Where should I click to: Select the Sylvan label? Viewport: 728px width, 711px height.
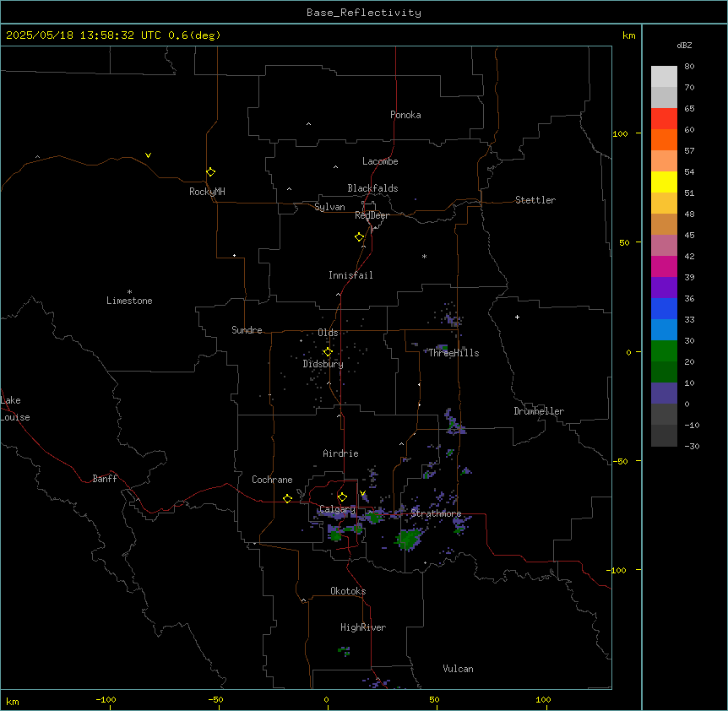[329, 207]
